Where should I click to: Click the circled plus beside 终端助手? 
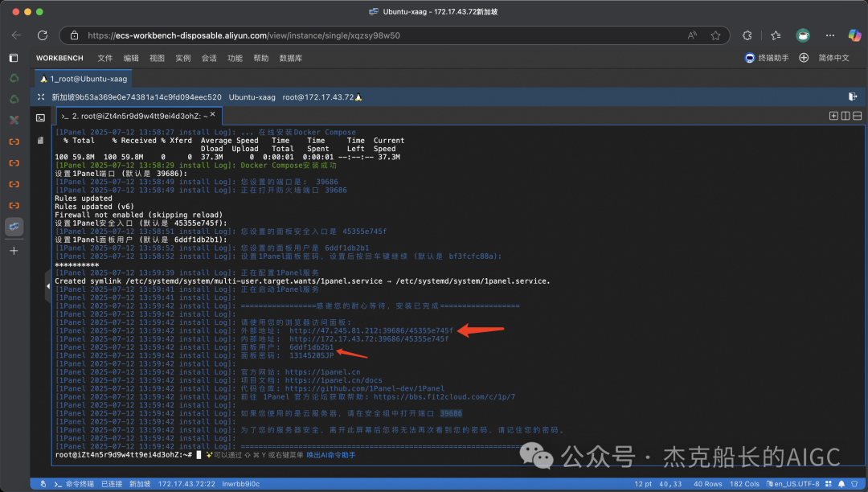(x=804, y=58)
